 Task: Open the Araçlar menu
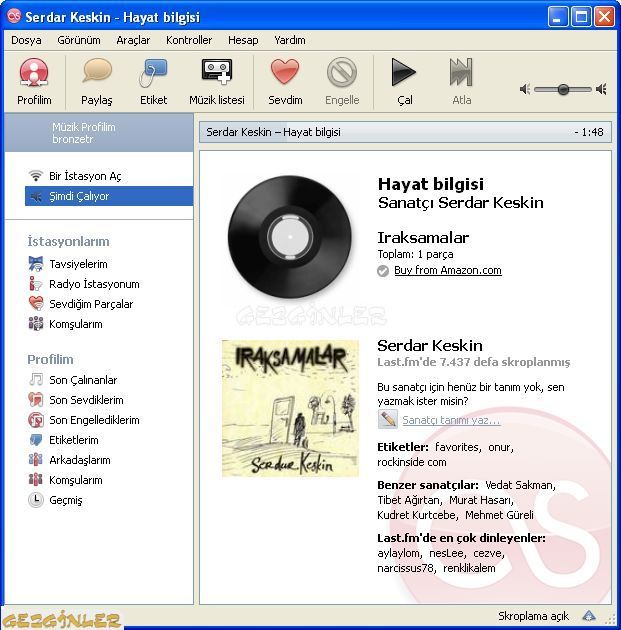pos(133,40)
